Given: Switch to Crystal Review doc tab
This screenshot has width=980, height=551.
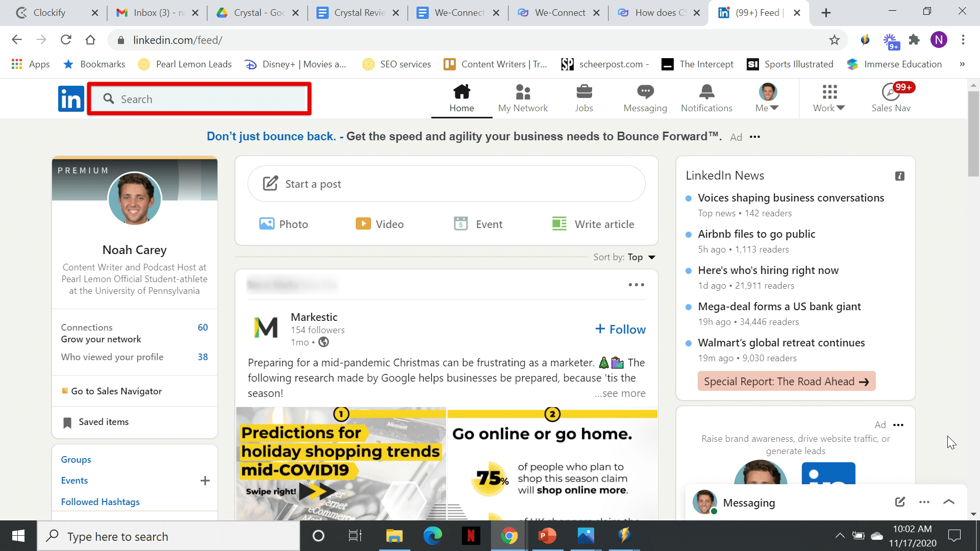Looking at the screenshot, I should [358, 13].
